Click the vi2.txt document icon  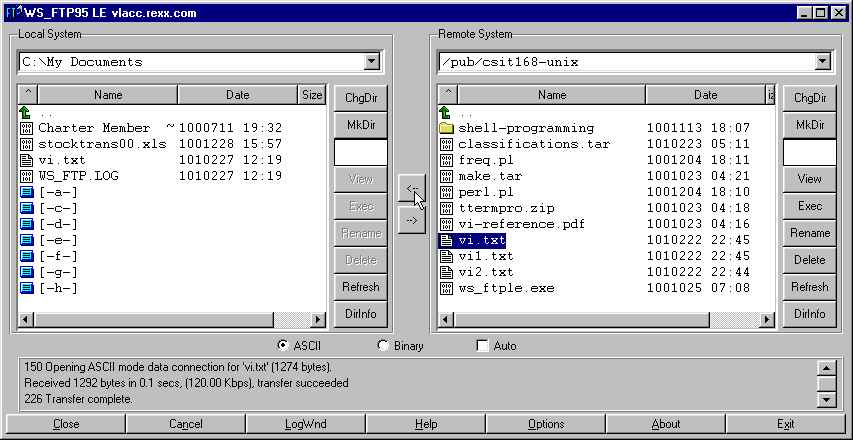click(446, 272)
